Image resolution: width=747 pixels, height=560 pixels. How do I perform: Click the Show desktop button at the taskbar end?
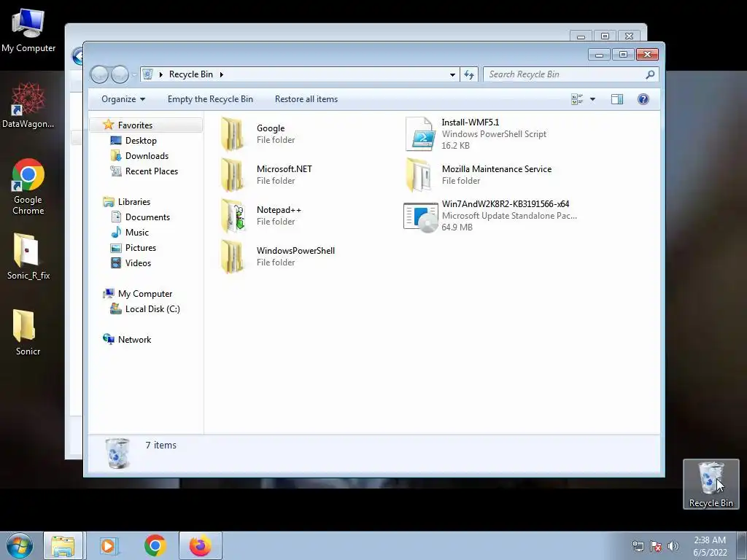(x=742, y=545)
